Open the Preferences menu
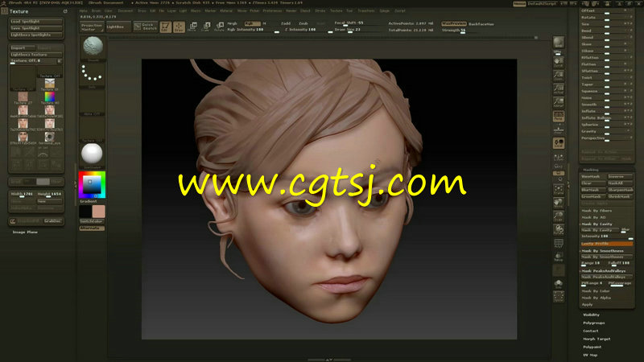 coord(272,11)
